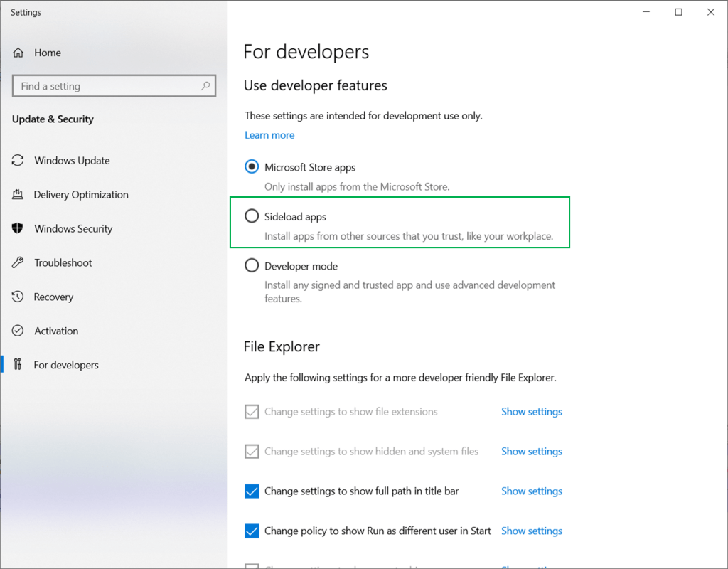
Task: Click the Windows Update sync icon
Action: pos(18,161)
